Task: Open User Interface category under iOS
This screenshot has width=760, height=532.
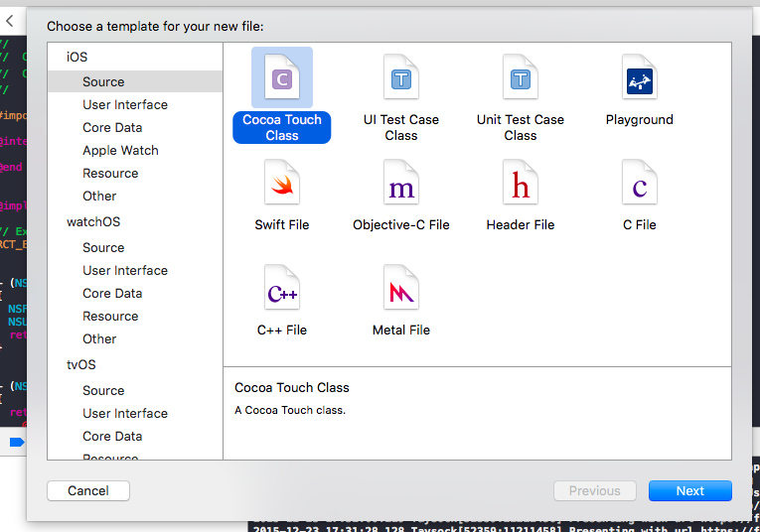Action: point(125,104)
